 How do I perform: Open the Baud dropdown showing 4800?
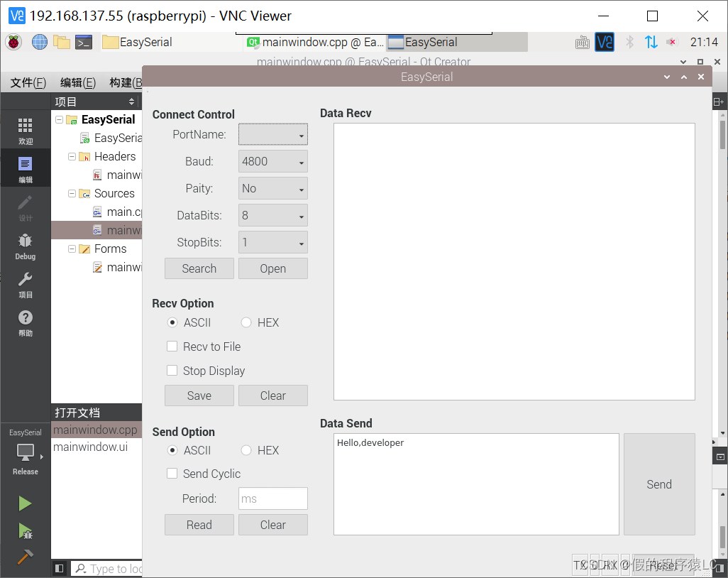pyautogui.click(x=273, y=162)
